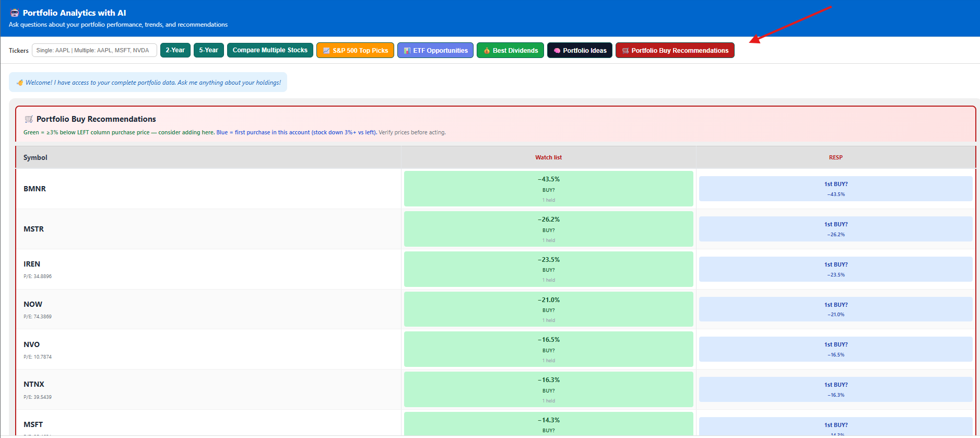Image resolution: width=980 pixels, height=438 pixels.
Task: Show Best Dividends
Action: (510, 51)
